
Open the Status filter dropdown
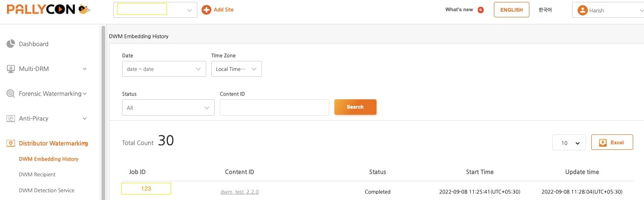[168, 108]
